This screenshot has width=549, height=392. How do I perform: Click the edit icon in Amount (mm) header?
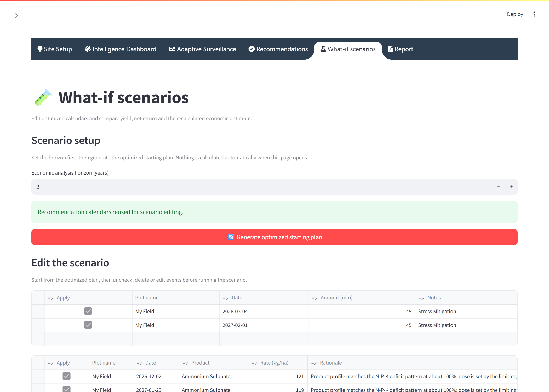coord(314,298)
